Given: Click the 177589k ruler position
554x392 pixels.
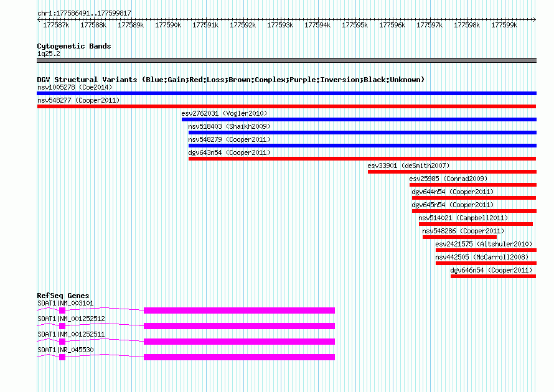Looking at the screenshot, I should point(131,25).
